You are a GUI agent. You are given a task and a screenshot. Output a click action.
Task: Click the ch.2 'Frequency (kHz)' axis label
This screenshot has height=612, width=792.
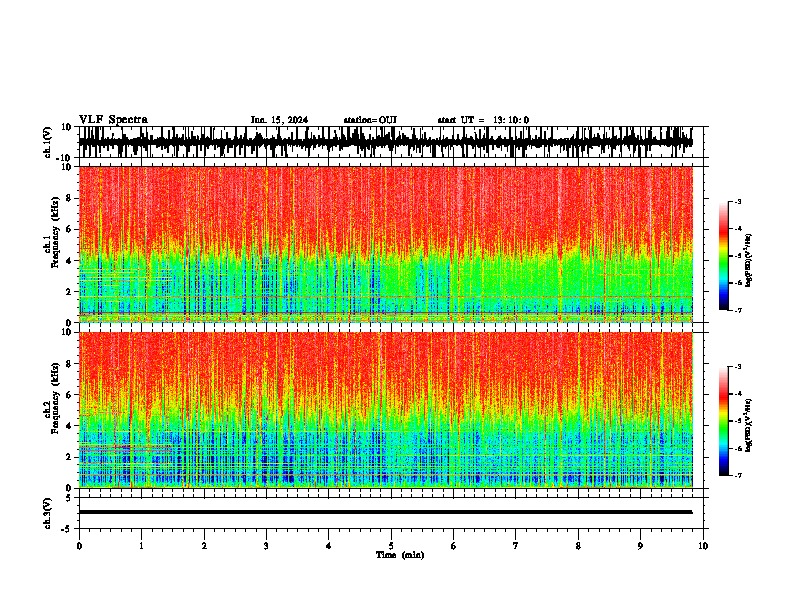[x=55, y=398]
